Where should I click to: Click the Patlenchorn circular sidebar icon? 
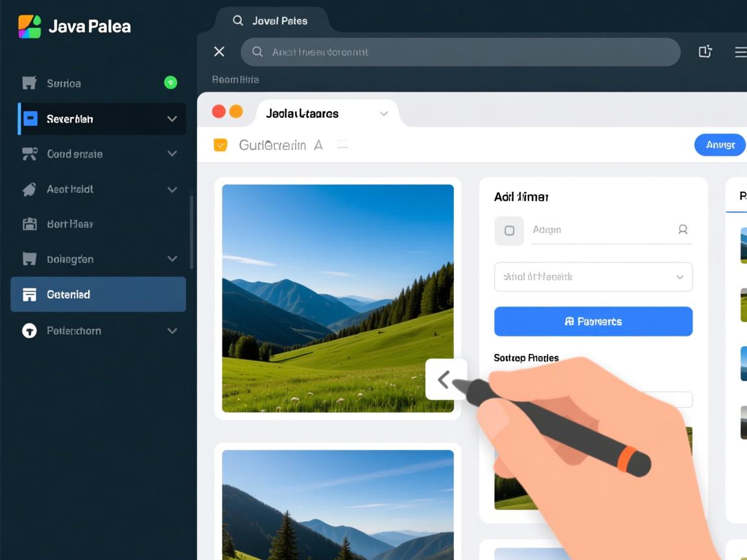pos(29,331)
